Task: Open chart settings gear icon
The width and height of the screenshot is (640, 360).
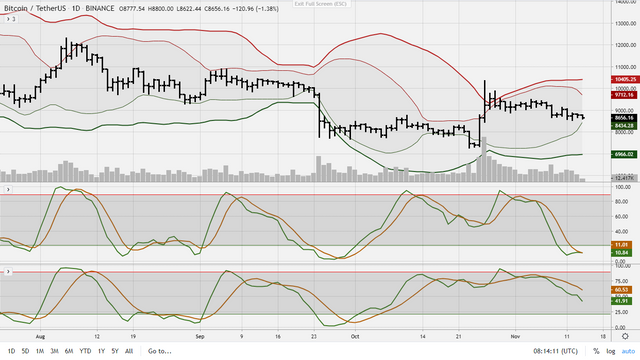Action: tap(625, 336)
